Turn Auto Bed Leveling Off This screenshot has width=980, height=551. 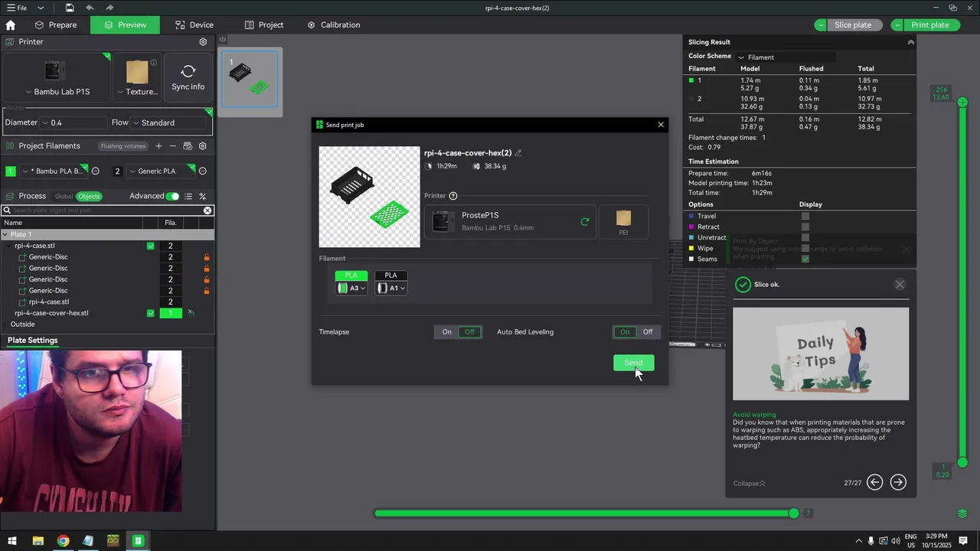click(x=648, y=332)
